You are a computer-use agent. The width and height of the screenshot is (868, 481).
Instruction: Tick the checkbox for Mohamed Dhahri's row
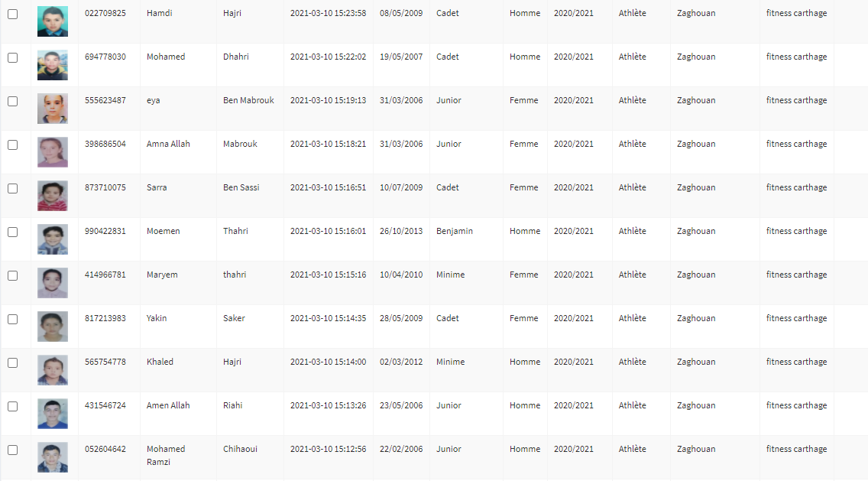click(12, 57)
